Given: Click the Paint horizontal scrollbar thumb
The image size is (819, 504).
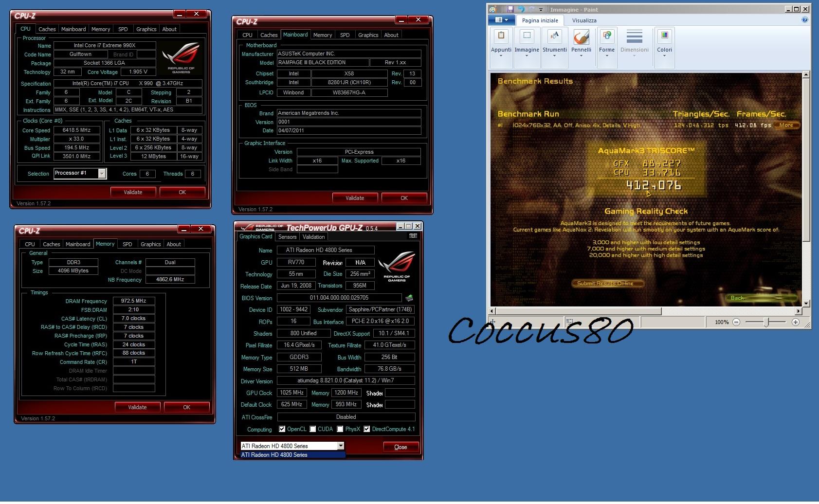Looking at the screenshot, I should (x=578, y=311).
